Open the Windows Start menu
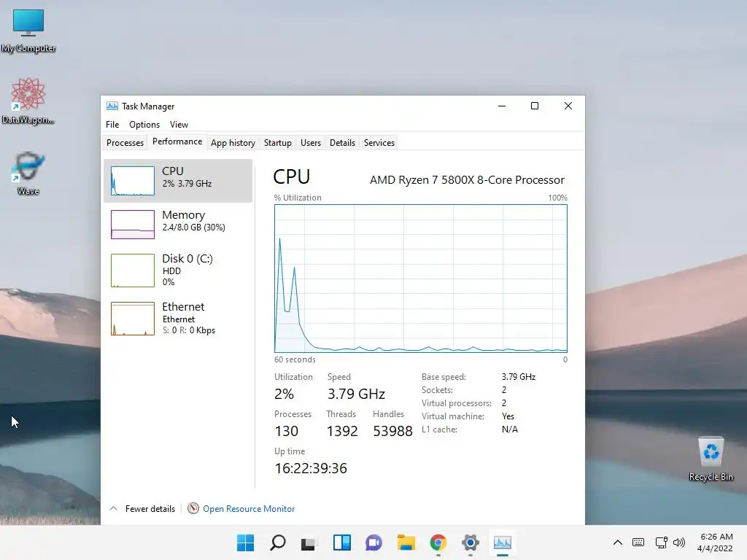The image size is (747, 560). pyautogui.click(x=246, y=542)
